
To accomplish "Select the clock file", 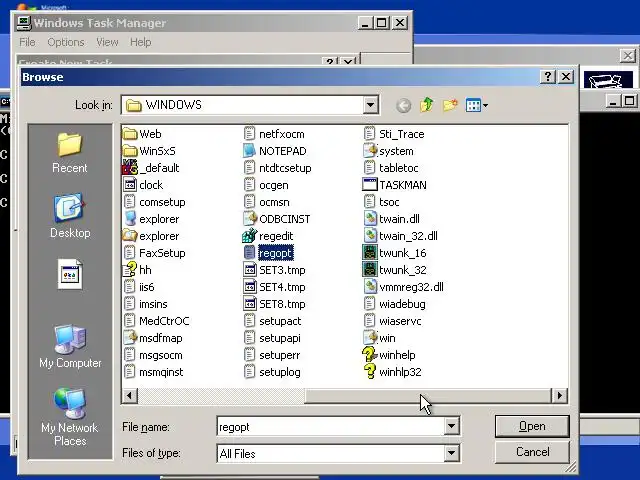I will pos(143,185).
